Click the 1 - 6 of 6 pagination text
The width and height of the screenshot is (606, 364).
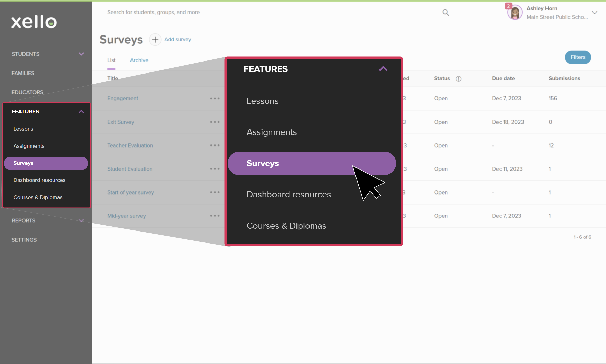coord(582,237)
